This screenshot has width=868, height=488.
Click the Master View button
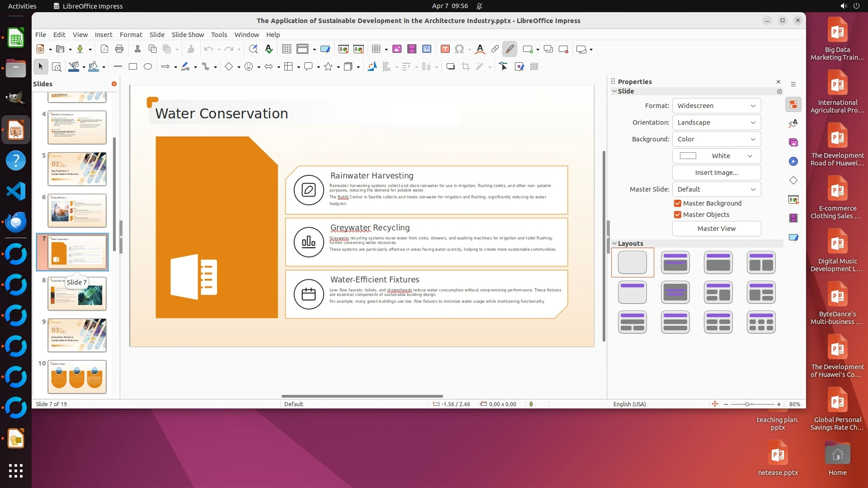[716, 229]
